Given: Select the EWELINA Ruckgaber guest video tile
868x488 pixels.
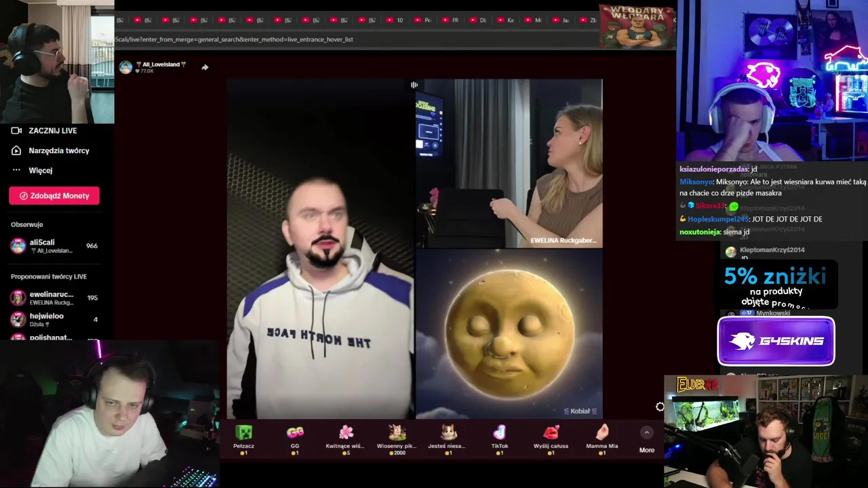Looking at the screenshot, I should pyautogui.click(x=509, y=163).
